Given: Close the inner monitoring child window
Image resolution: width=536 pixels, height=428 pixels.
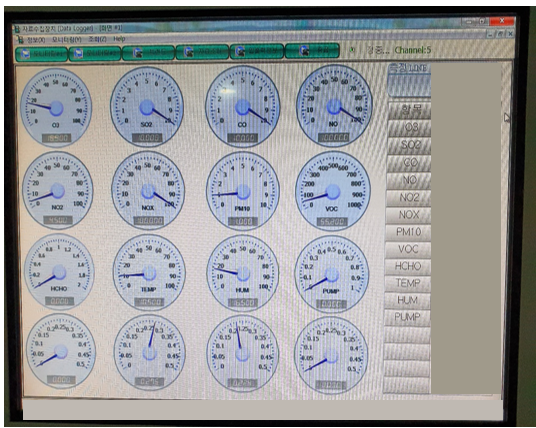Looking at the screenshot, I should (510, 34).
